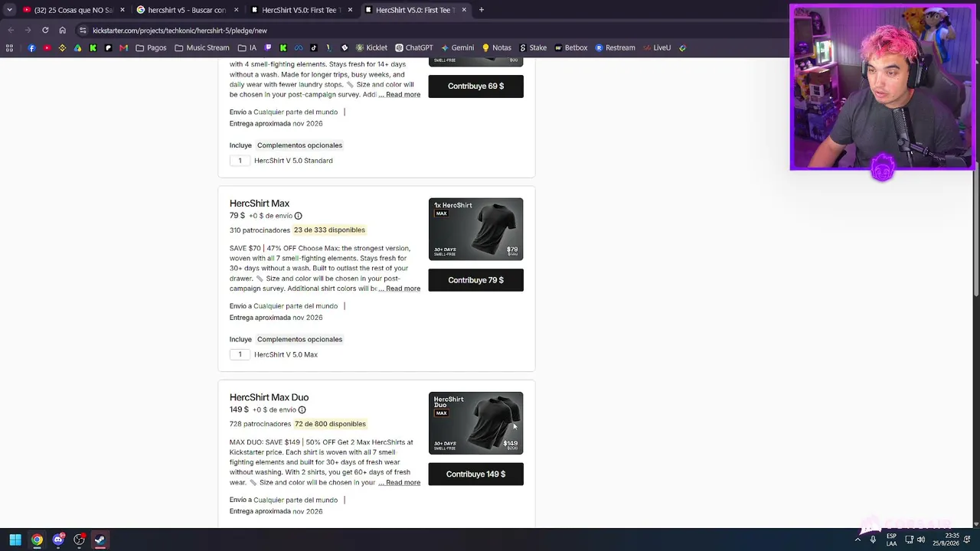Open a new browser tab
The image size is (980, 551).
[x=482, y=10]
